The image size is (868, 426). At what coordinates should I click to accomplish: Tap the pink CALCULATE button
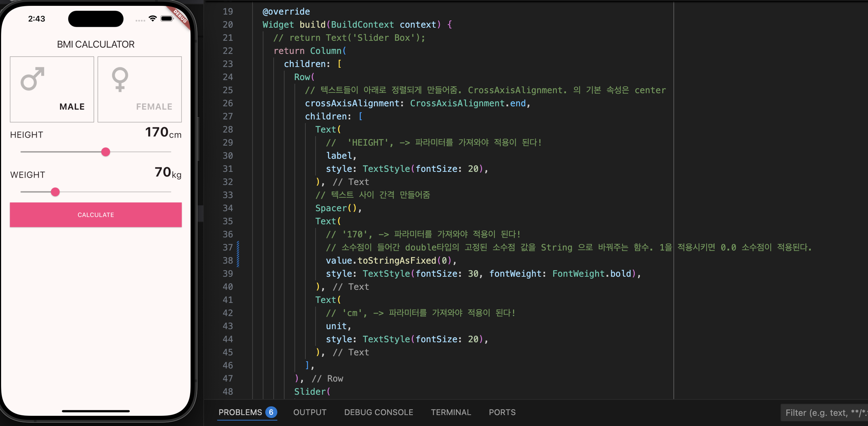(x=96, y=215)
